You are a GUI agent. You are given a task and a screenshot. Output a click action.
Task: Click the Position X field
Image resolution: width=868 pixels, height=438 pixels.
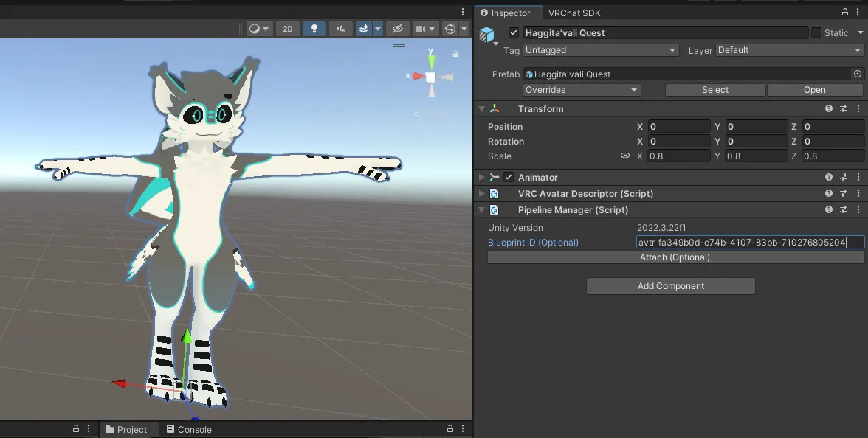coord(679,127)
